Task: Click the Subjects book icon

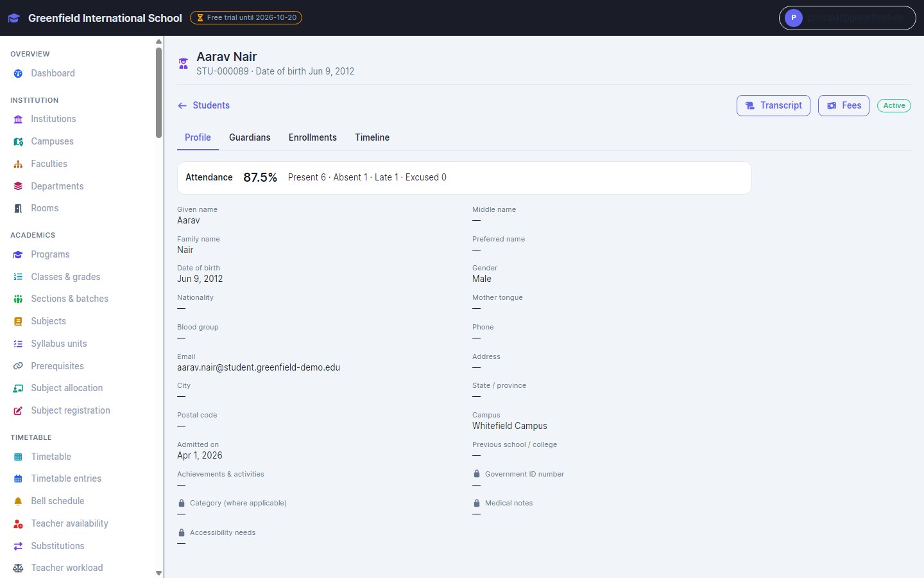Action: point(18,322)
